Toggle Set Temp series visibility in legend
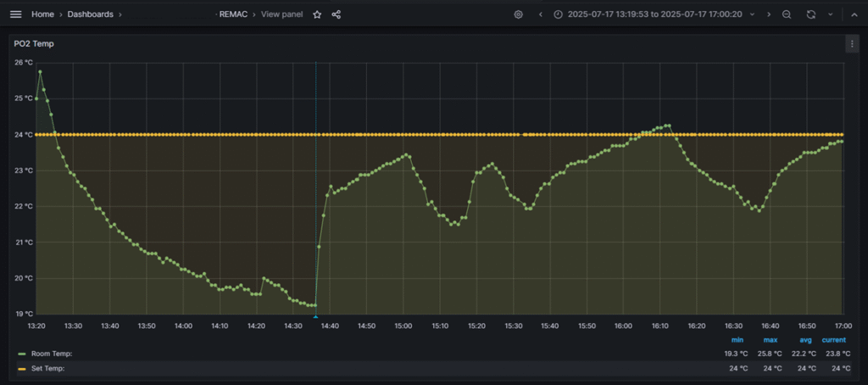This screenshot has height=385, width=868. point(47,369)
